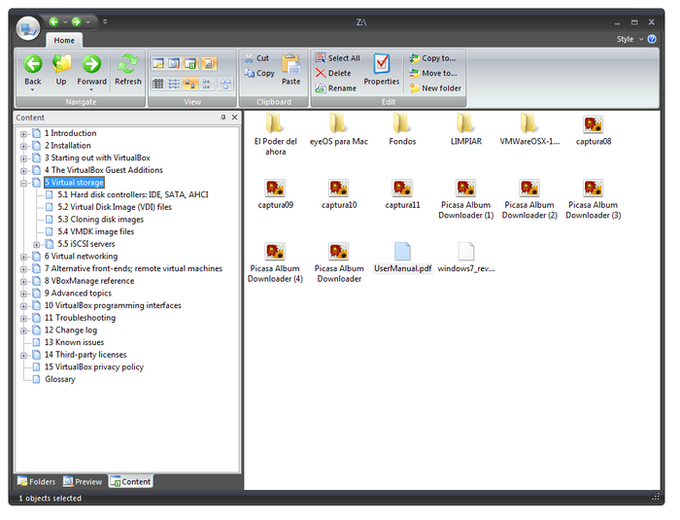Select 5.2 Virtual Disk Image (VDI) files
Viewport: 680px width, 520px height.
114,207
